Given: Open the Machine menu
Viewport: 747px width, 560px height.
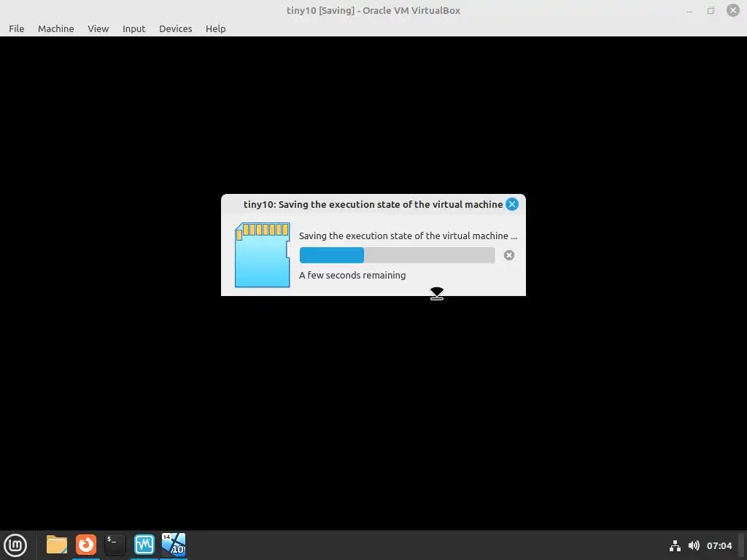Looking at the screenshot, I should coord(55,28).
